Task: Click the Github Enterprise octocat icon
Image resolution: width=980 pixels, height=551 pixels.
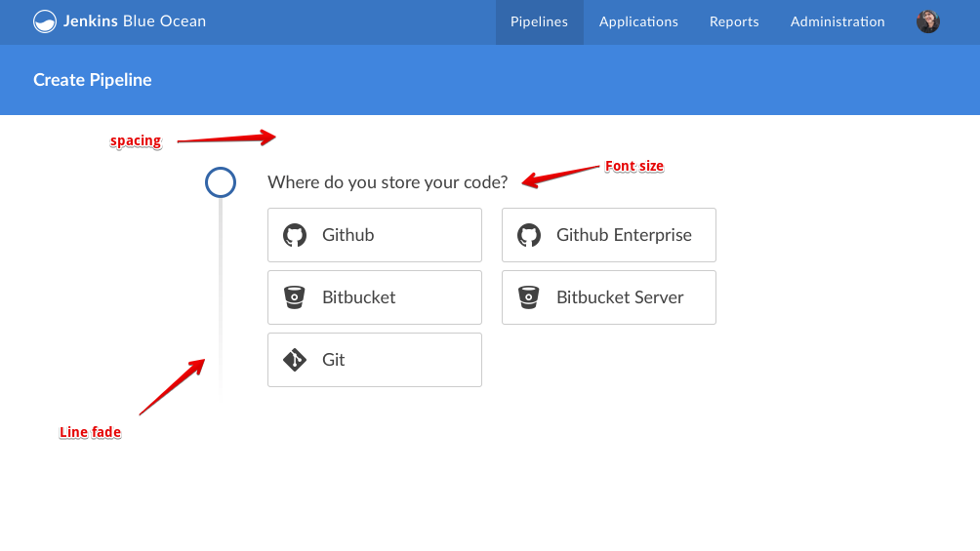Action: (529, 235)
